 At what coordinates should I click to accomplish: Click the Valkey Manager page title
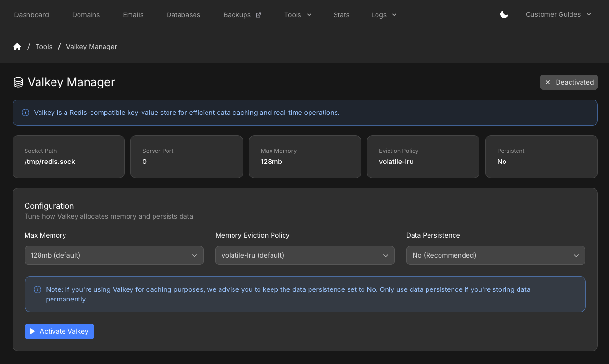point(71,82)
